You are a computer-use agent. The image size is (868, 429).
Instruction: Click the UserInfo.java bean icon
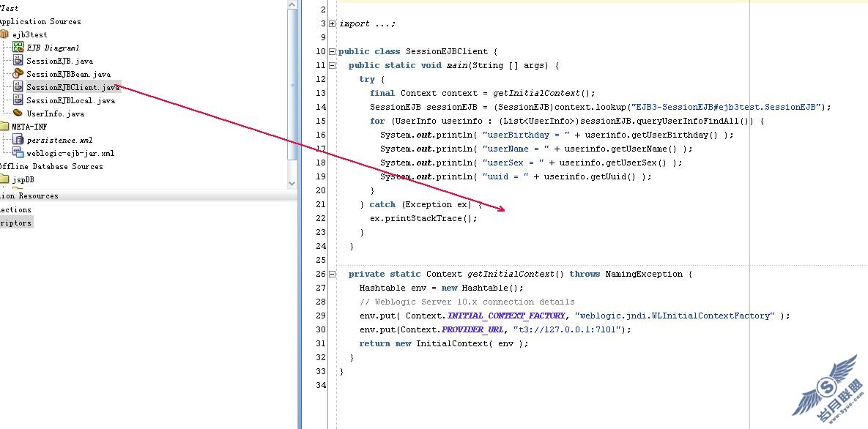18,113
